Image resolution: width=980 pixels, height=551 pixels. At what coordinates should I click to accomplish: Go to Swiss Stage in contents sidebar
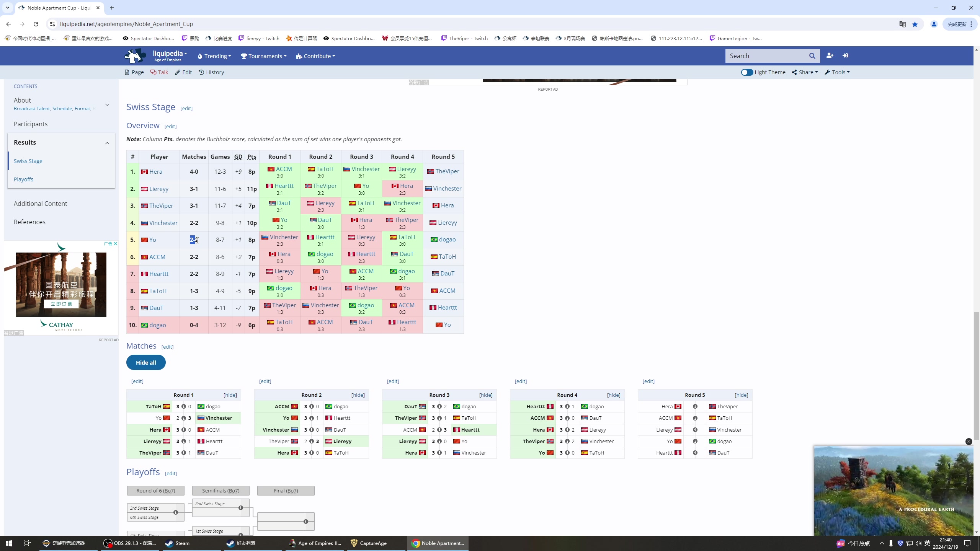[28, 161]
